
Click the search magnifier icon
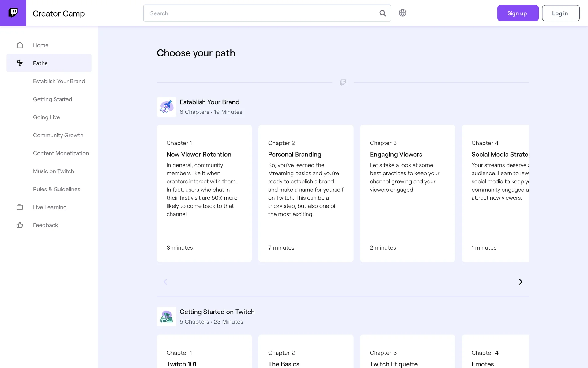383,13
